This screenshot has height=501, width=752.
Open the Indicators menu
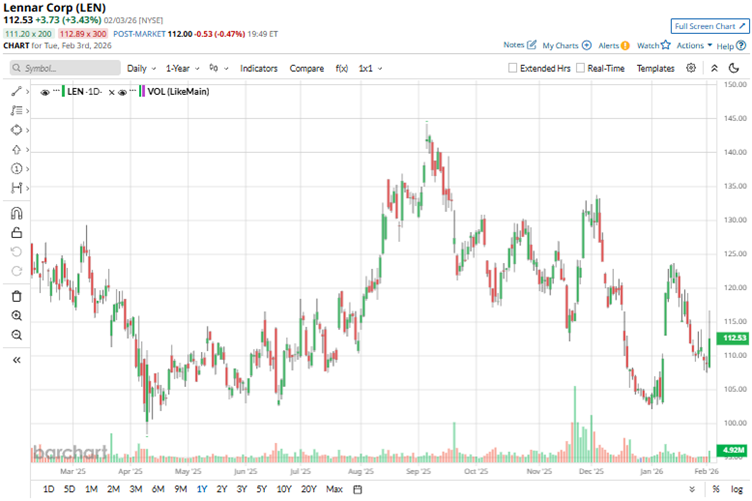258,68
